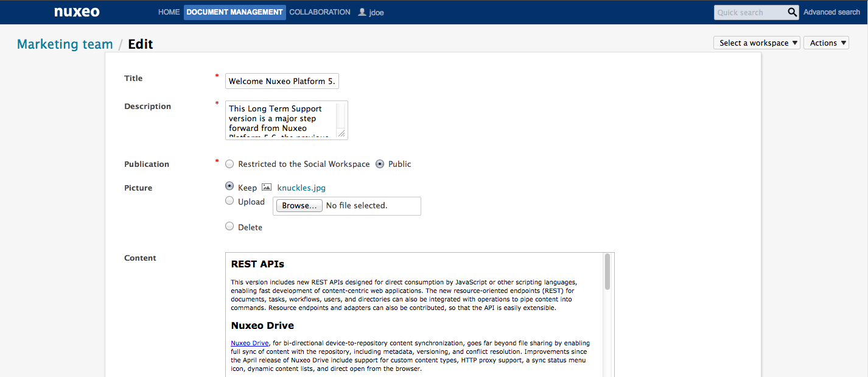This screenshot has height=377, width=868.
Task: Click the user icon beside jdoe
Action: coord(362,12)
